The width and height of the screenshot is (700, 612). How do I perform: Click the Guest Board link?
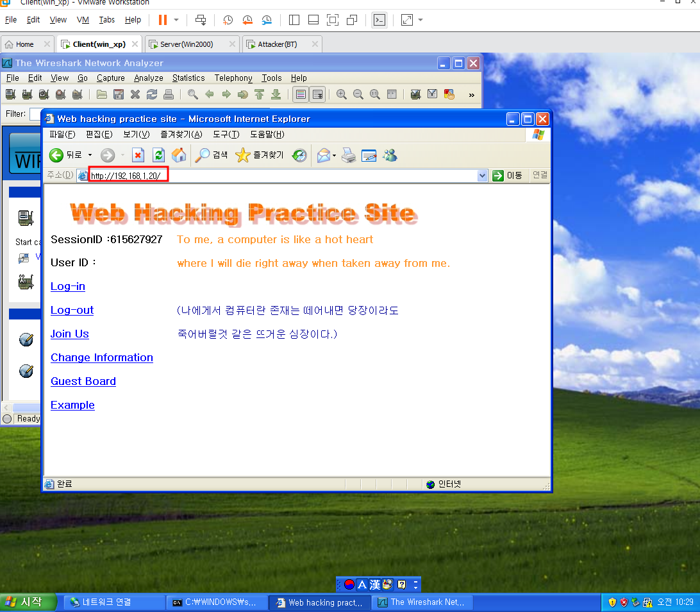tap(83, 381)
